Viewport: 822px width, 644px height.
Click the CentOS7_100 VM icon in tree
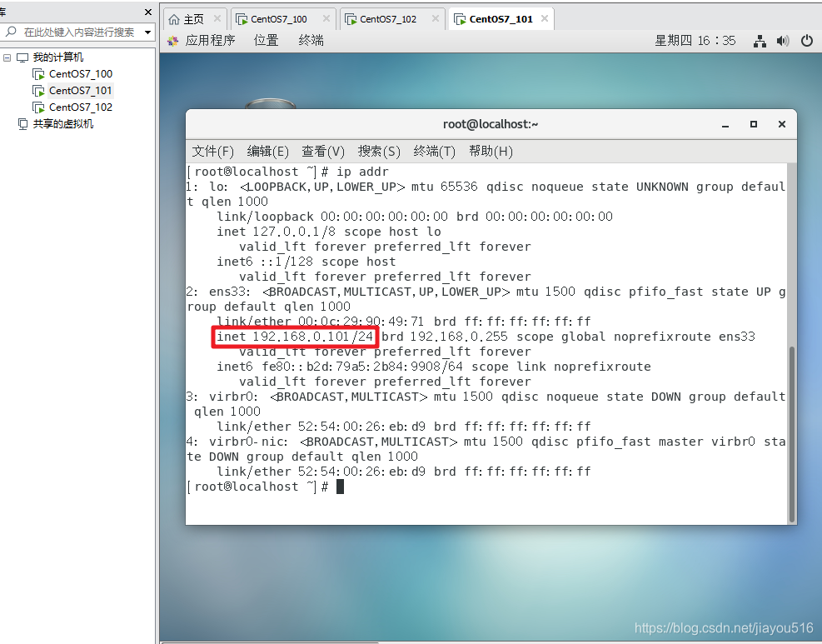38,74
